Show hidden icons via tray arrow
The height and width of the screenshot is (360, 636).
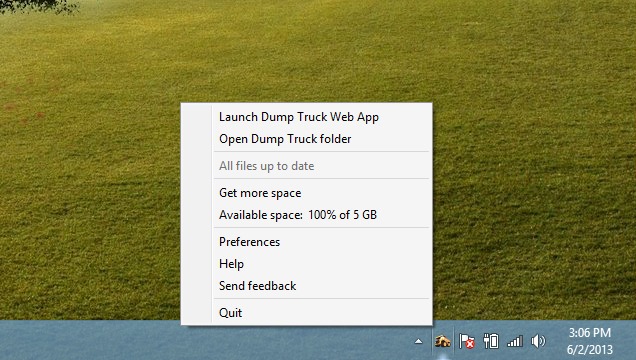[x=418, y=341]
